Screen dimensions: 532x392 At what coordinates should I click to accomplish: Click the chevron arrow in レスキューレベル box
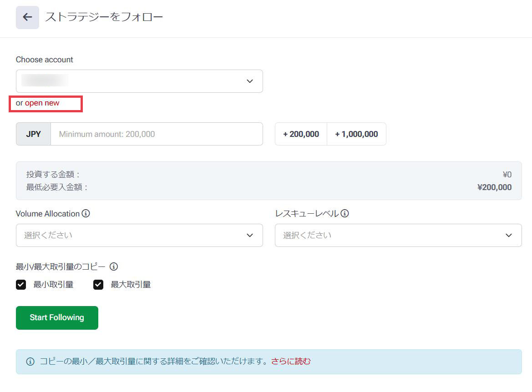(x=508, y=235)
